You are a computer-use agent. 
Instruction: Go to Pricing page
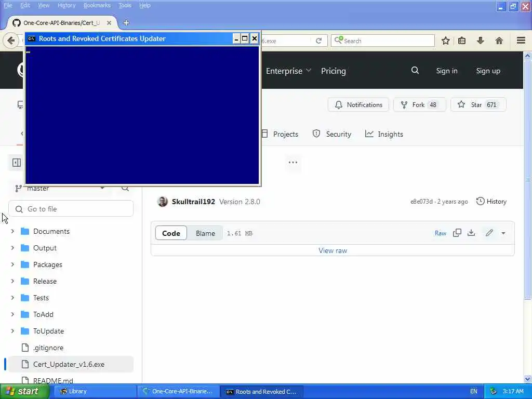(333, 71)
